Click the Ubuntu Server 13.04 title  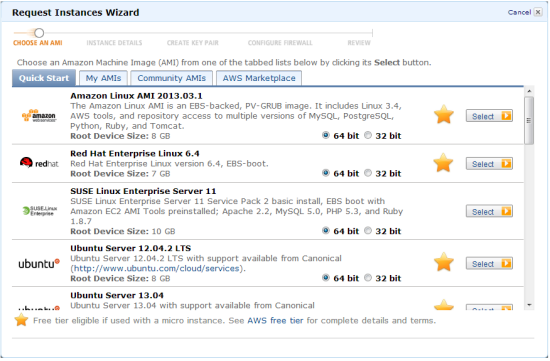(117, 295)
